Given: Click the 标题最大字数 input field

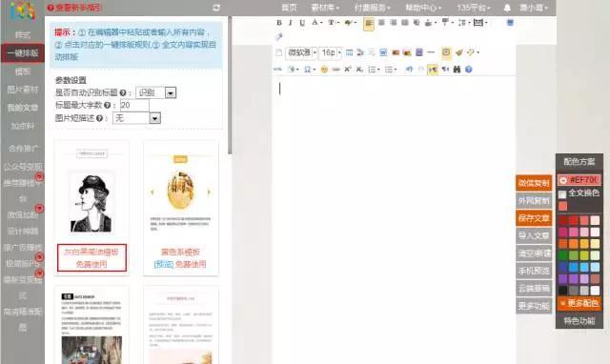Looking at the screenshot, I should click(x=134, y=105).
